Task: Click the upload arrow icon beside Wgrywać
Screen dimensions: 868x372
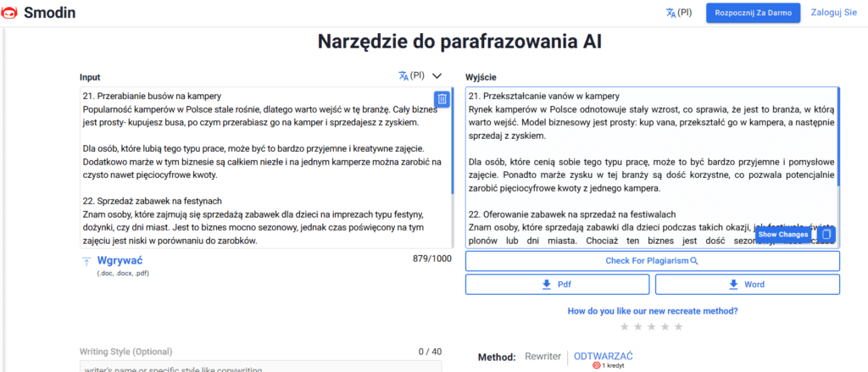Action: [86, 261]
